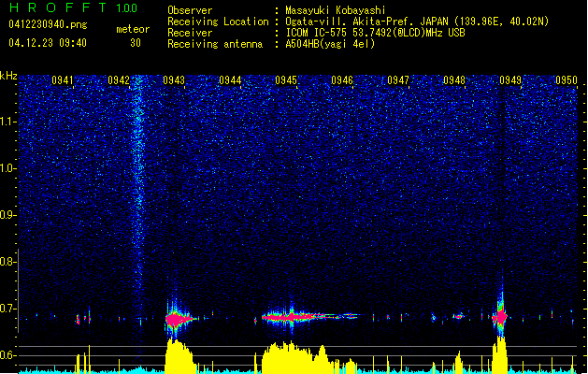Screen dimensions: 588x374
Task: Click the 0949 time marker
Action: pos(510,80)
